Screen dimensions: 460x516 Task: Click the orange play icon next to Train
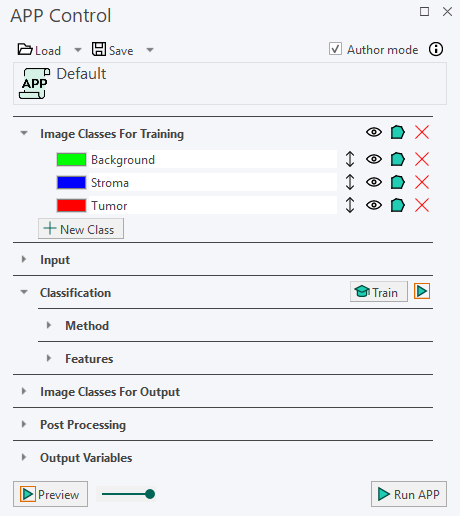pyautogui.click(x=422, y=291)
